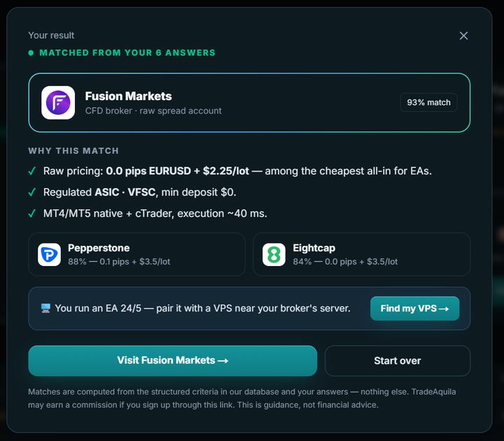
Task: Click the green dot beside Matched heading
Action: (x=31, y=52)
